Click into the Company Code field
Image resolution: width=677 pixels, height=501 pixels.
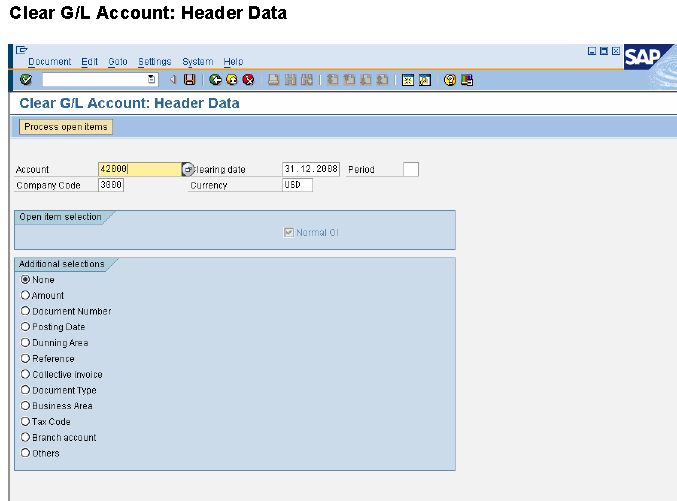coord(111,185)
